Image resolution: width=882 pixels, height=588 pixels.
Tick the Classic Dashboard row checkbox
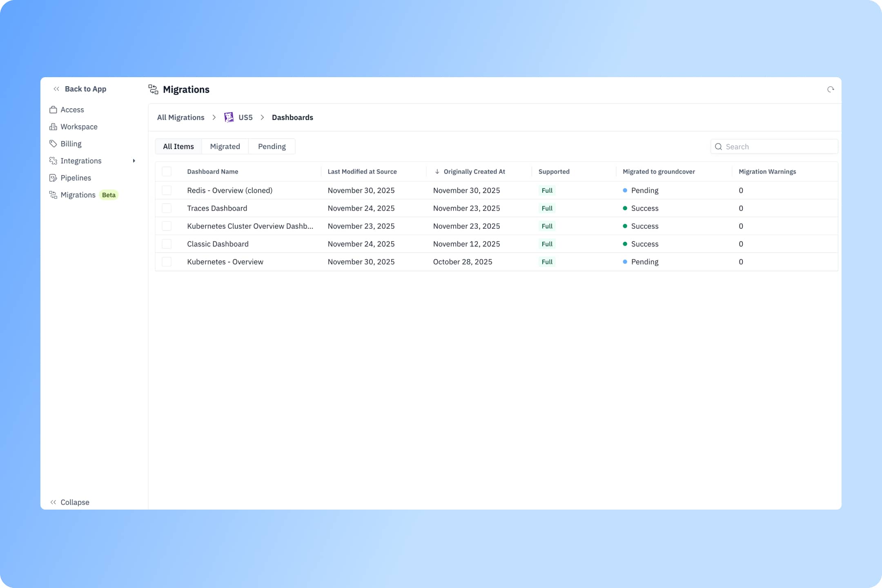point(167,244)
